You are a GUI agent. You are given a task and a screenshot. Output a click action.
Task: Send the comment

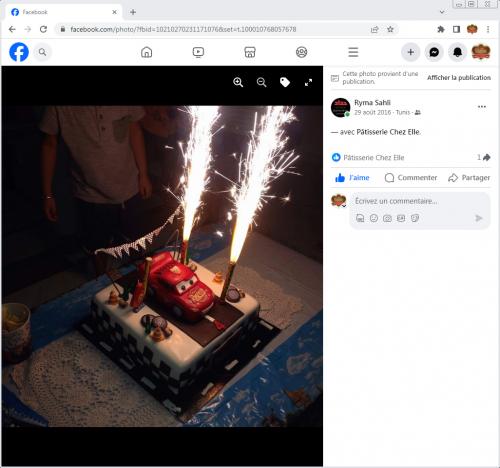coord(479,218)
